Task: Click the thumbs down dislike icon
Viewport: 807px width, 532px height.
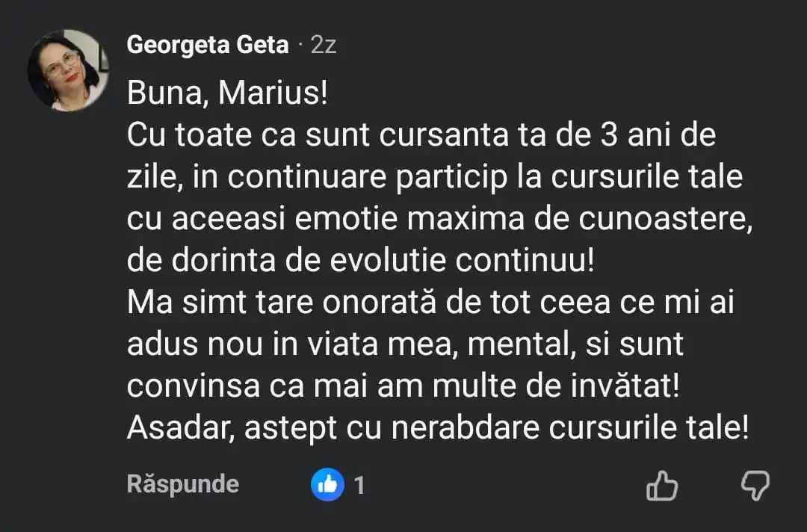Action: coord(755,486)
